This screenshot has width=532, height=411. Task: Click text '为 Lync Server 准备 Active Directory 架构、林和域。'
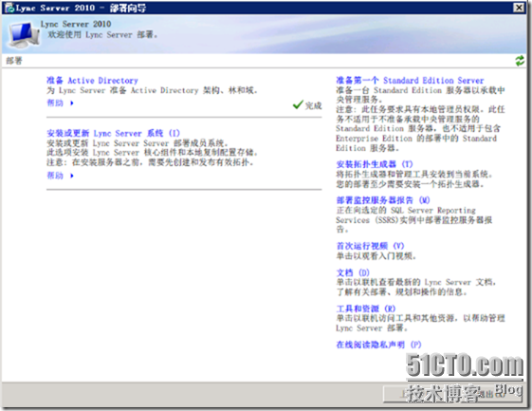[x=152, y=90]
